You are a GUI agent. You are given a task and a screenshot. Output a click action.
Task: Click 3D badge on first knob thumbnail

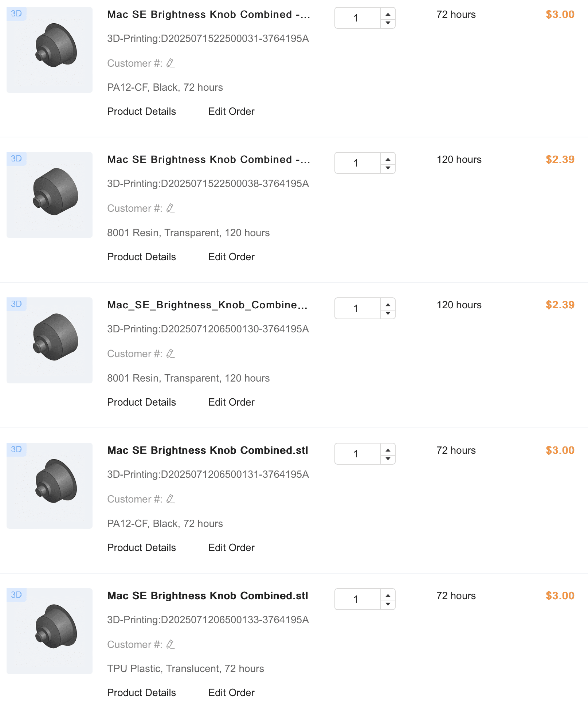(x=16, y=14)
